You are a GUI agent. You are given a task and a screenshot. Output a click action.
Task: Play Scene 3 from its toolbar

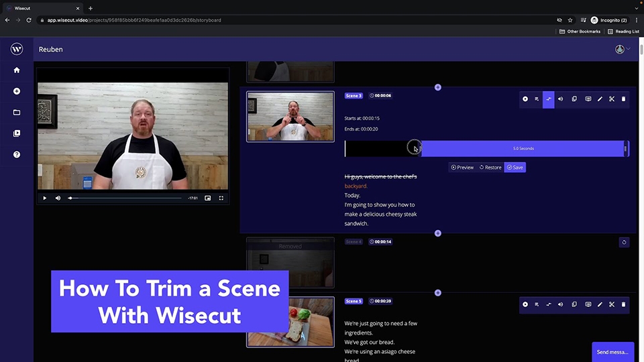(x=525, y=99)
